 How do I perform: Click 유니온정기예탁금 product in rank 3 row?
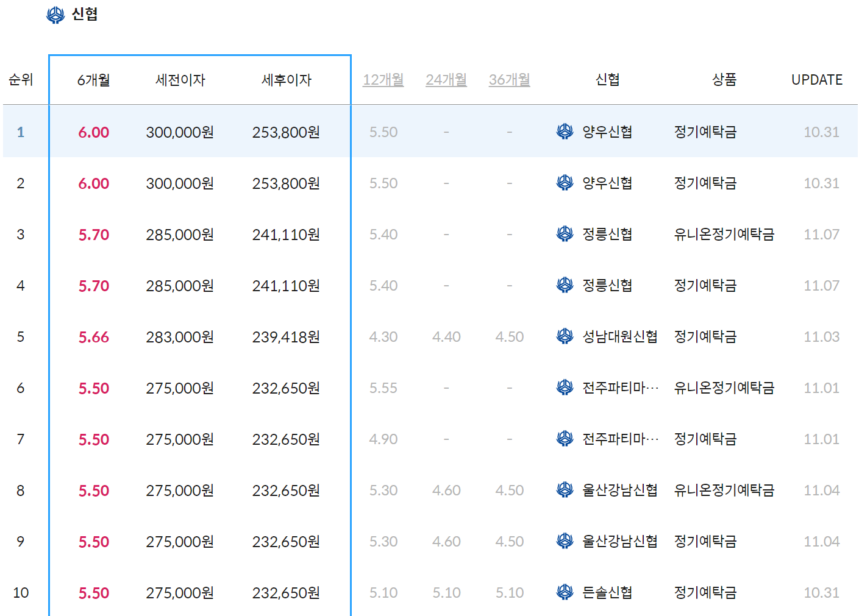coord(724,234)
